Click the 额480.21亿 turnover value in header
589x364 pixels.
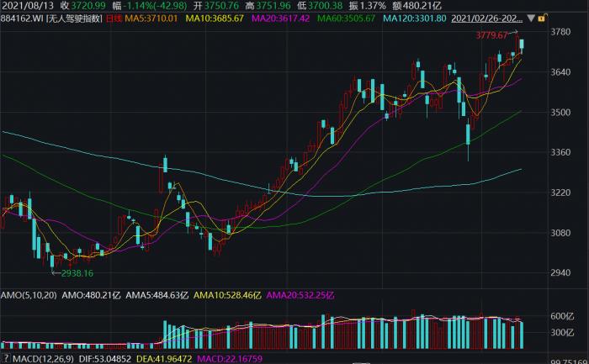(x=417, y=6)
